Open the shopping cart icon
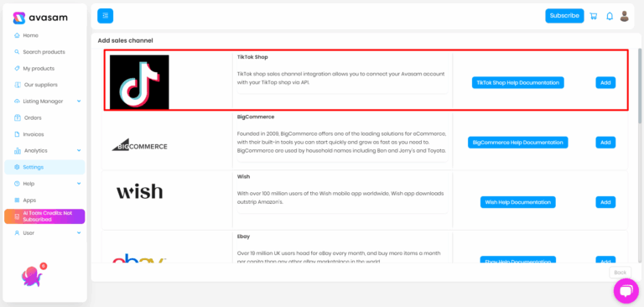Screen dimensions: 644x307 coord(593,16)
